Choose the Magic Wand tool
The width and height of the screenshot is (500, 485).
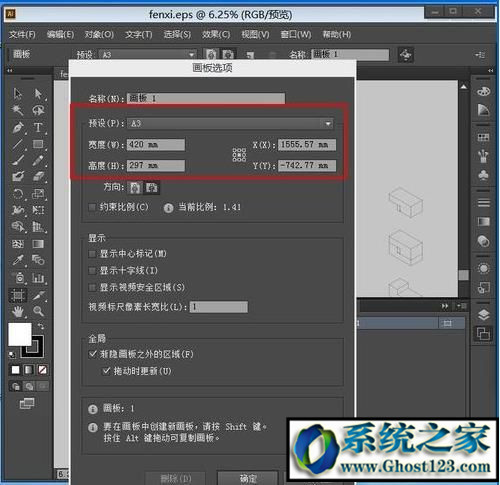coord(17,110)
